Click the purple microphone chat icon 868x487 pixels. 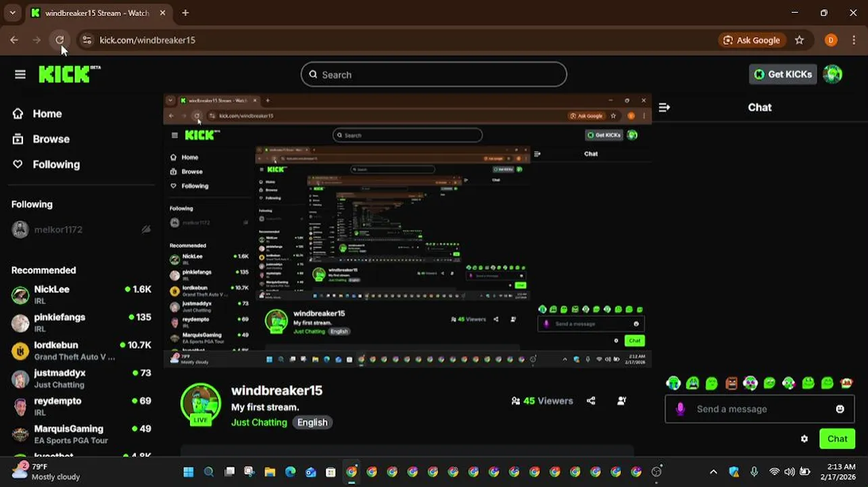coord(680,409)
